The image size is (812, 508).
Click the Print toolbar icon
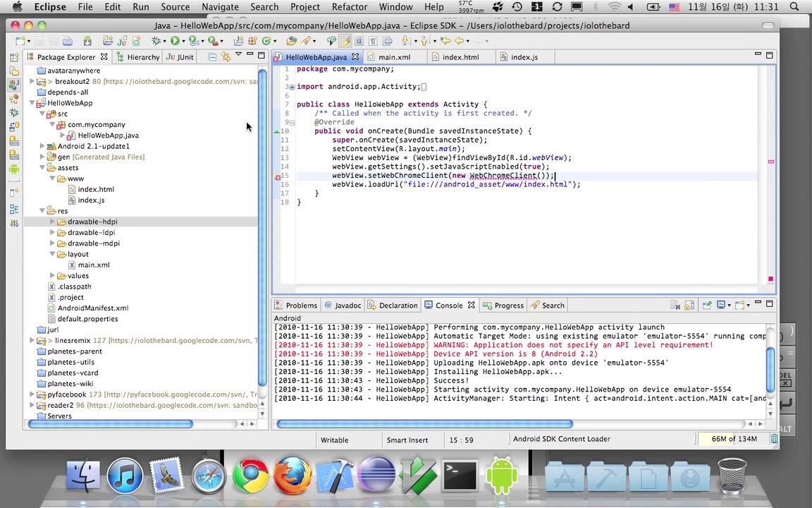coord(68,40)
